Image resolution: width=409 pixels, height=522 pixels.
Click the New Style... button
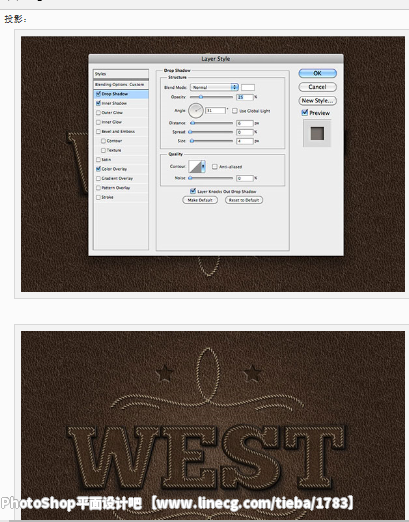tap(317, 101)
